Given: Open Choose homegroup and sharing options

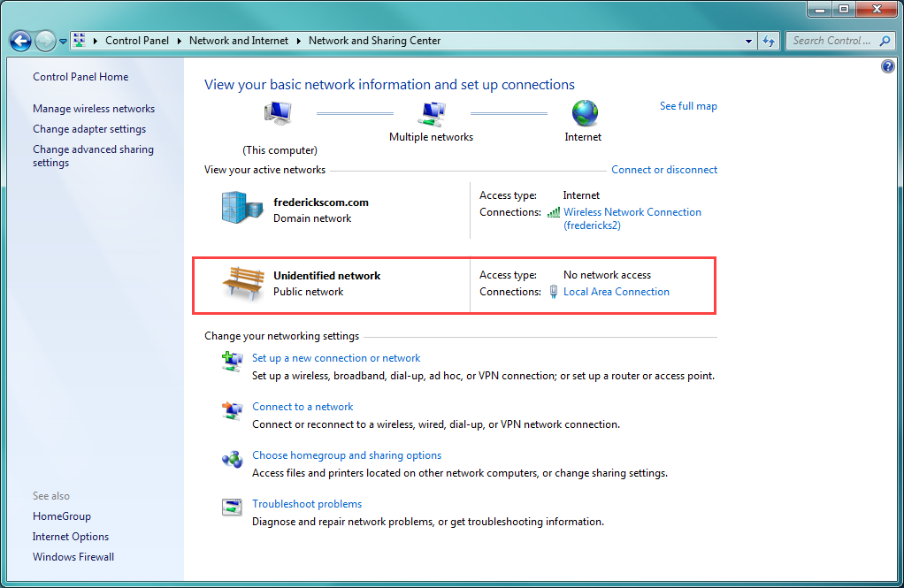Looking at the screenshot, I should [347, 455].
